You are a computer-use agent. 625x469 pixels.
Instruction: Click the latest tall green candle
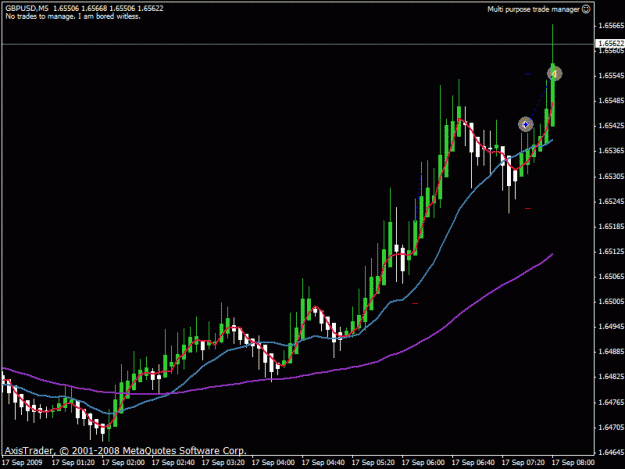point(553,95)
